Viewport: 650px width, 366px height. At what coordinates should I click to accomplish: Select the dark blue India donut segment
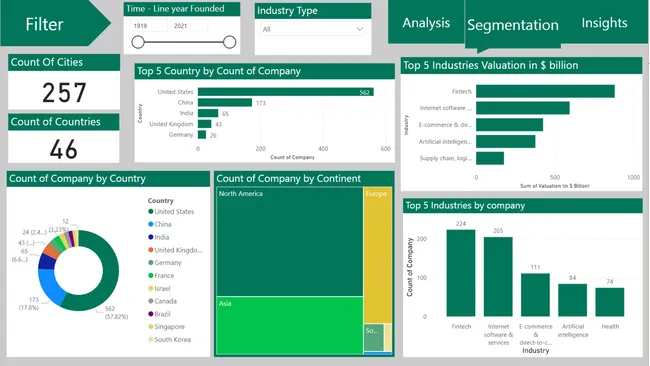[x=46, y=262]
